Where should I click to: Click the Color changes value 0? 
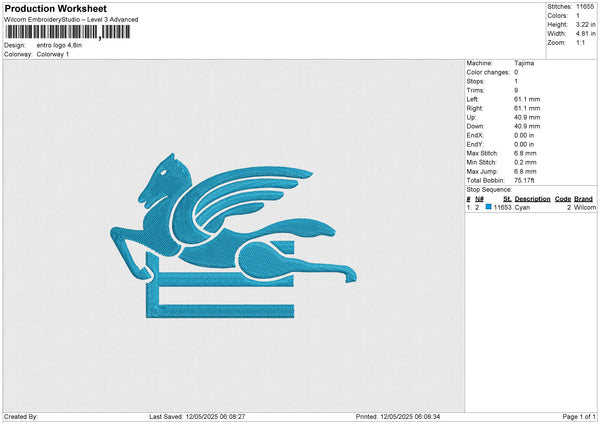516,72
